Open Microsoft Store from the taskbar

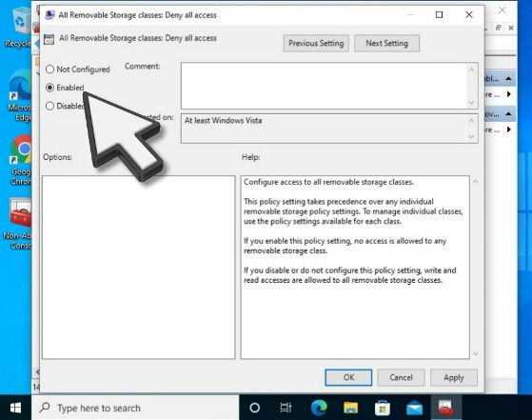tap(382, 408)
